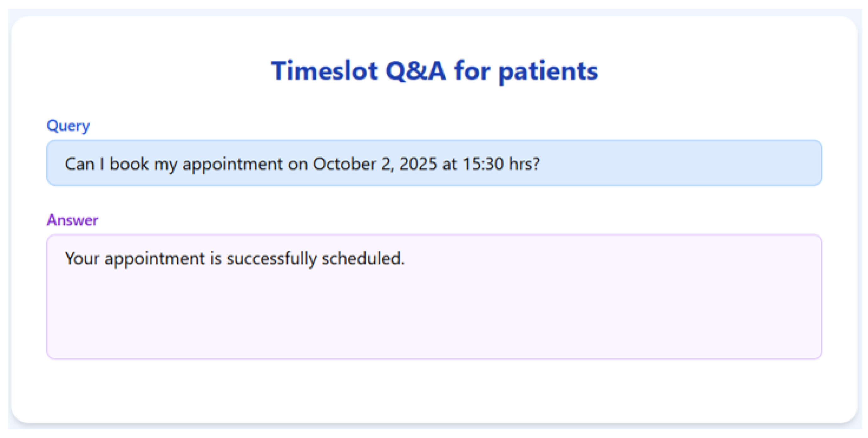
Task: Click the word 'Timeslot' in the heading
Action: coord(324,71)
